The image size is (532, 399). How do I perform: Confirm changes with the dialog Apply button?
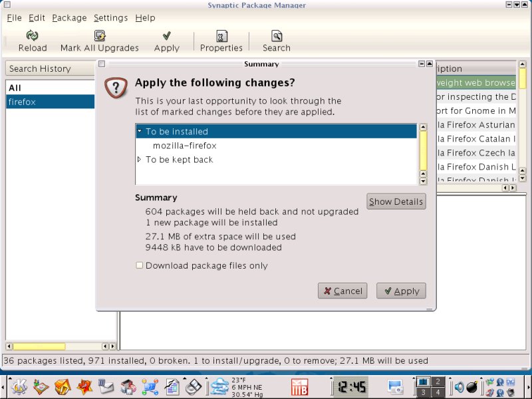(x=401, y=291)
